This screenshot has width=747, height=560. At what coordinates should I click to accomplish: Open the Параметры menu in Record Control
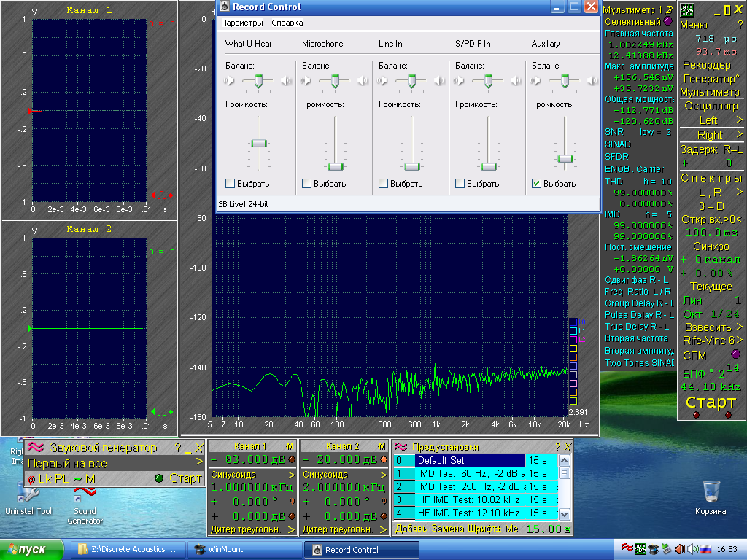pos(242,23)
